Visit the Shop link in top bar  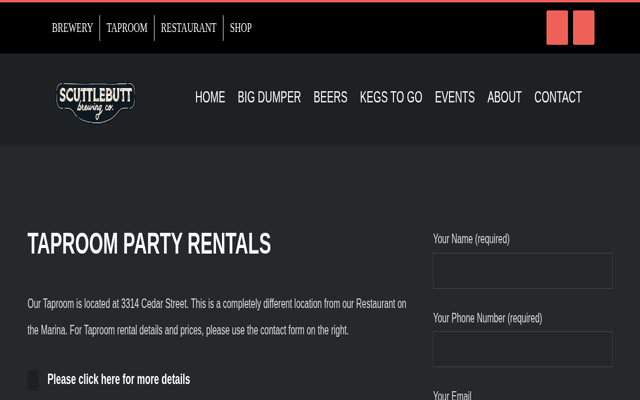[x=241, y=28]
